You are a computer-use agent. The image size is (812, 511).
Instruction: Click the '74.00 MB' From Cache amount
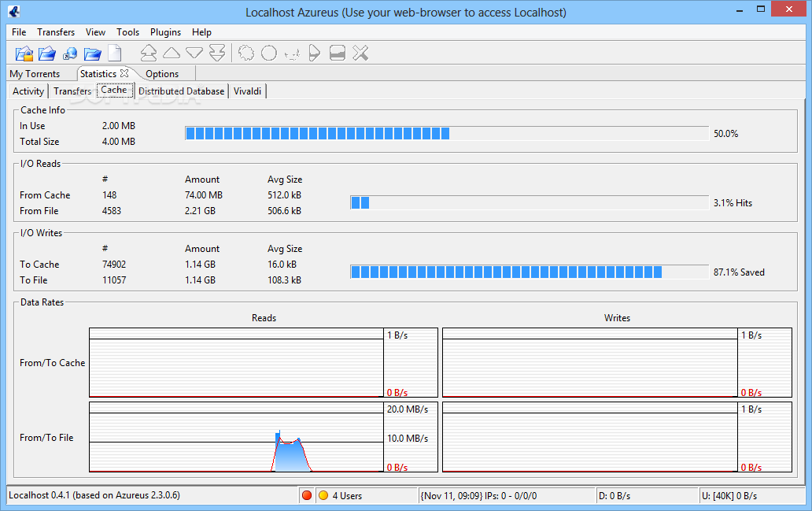tap(204, 195)
